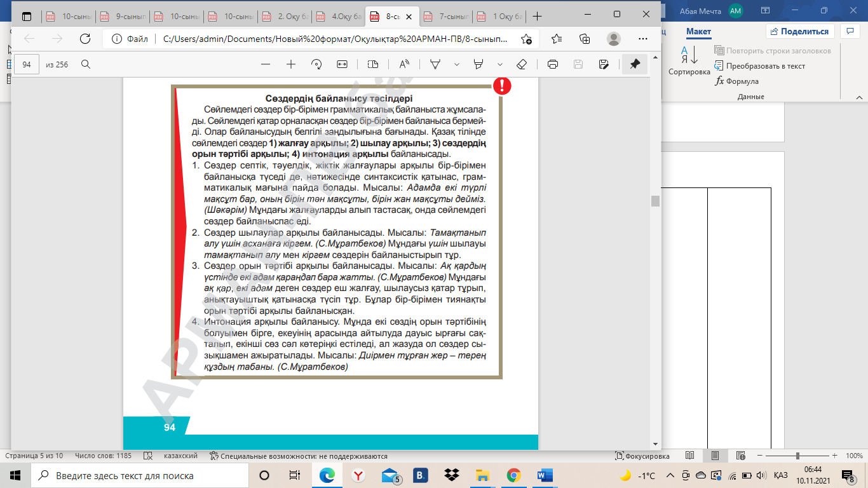The width and height of the screenshot is (868, 488).
Task: Zoom in with the plus icon
Action: click(291, 64)
